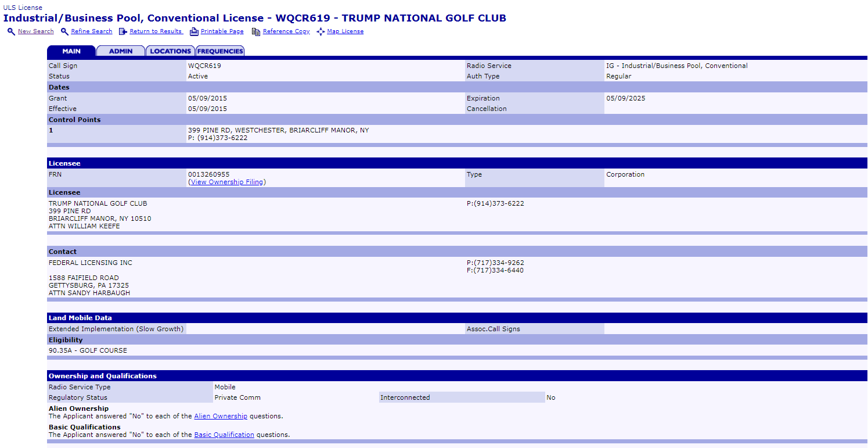The width and height of the screenshot is (868, 448).
Task: Switch to the ADMIN tab
Action: [x=121, y=51]
